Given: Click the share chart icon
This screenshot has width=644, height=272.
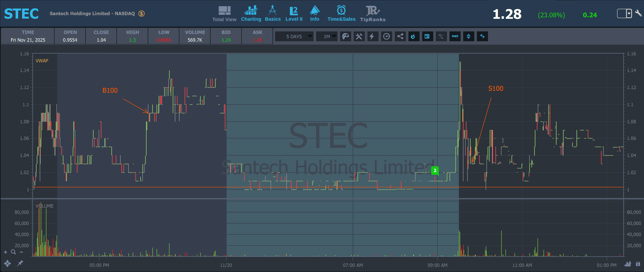Looking at the screenshot, I should pyautogui.click(x=400, y=37).
